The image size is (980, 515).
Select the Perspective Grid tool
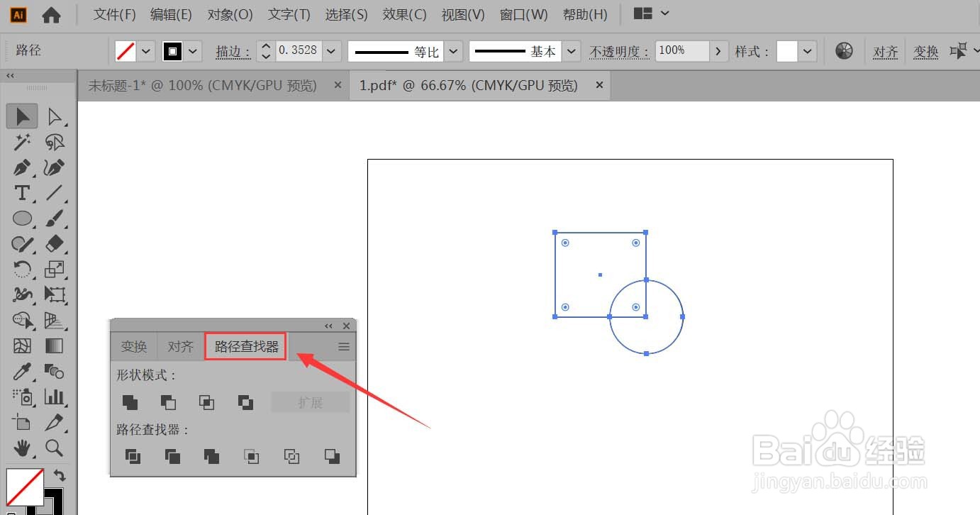click(55, 321)
